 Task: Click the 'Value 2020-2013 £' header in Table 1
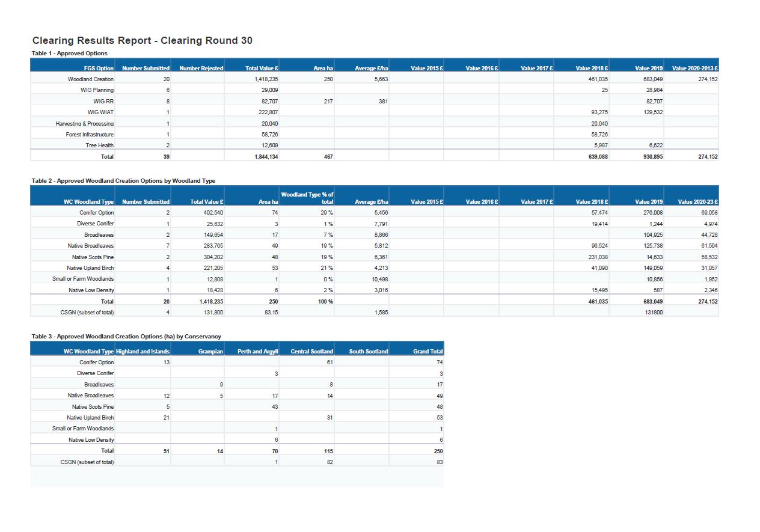[694, 69]
